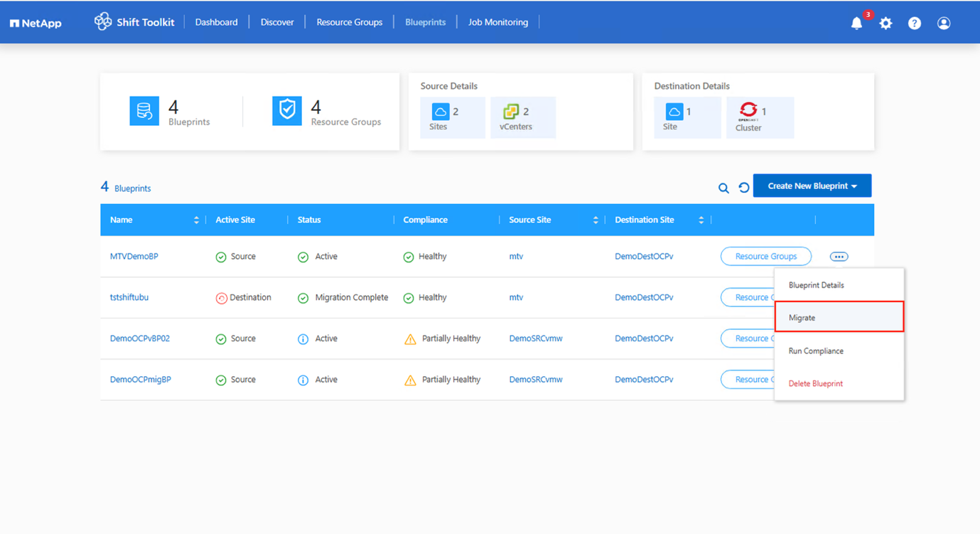Select Delete Blueprint menu option
Image resolution: width=980 pixels, height=534 pixels.
point(815,384)
